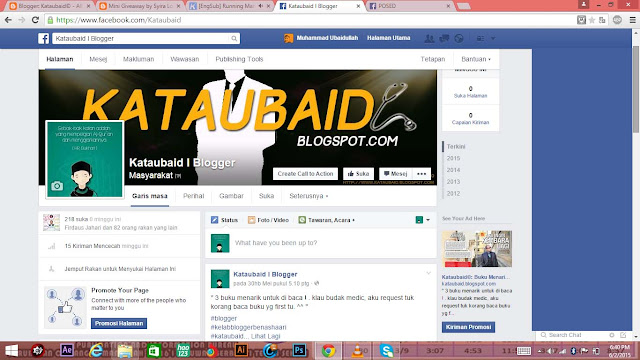Click the Search Chat field
The image size is (640, 360).
571,335
